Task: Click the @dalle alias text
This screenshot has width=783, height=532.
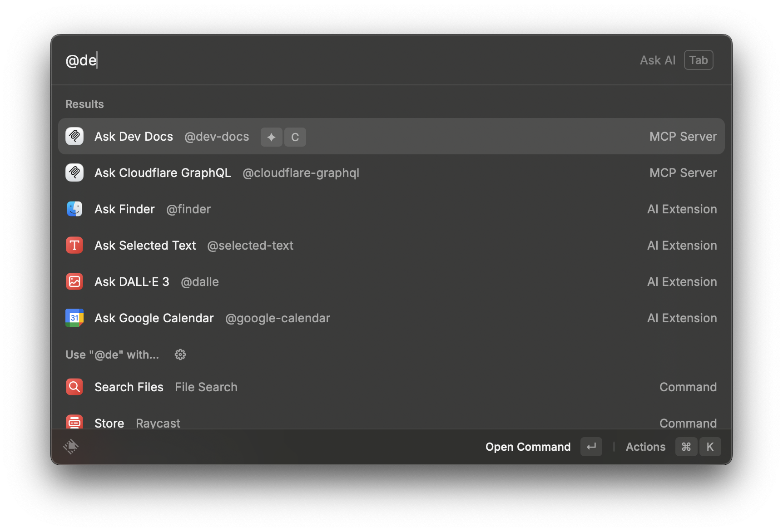Action: [x=200, y=282]
